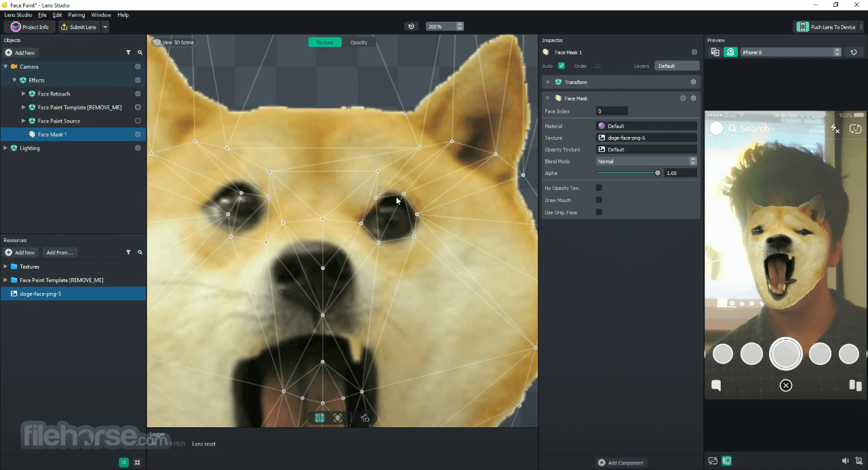The width and height of the screenshot is (868, 470).
Task: Enable the Draw Mouth checkbox
Action: 599,200
